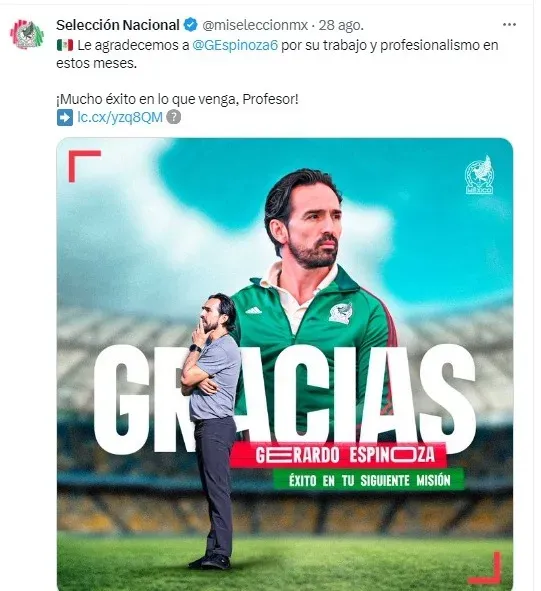The image size is (541, 591).
Task: Open the Selección Nacional profile avatar
Action: pos(26,34)
